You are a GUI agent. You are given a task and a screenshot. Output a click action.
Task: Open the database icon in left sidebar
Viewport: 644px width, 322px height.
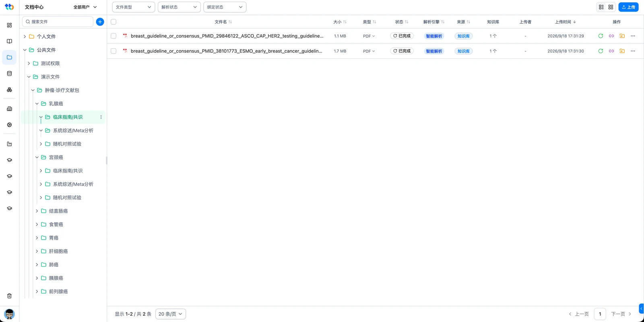coord(9,74)
